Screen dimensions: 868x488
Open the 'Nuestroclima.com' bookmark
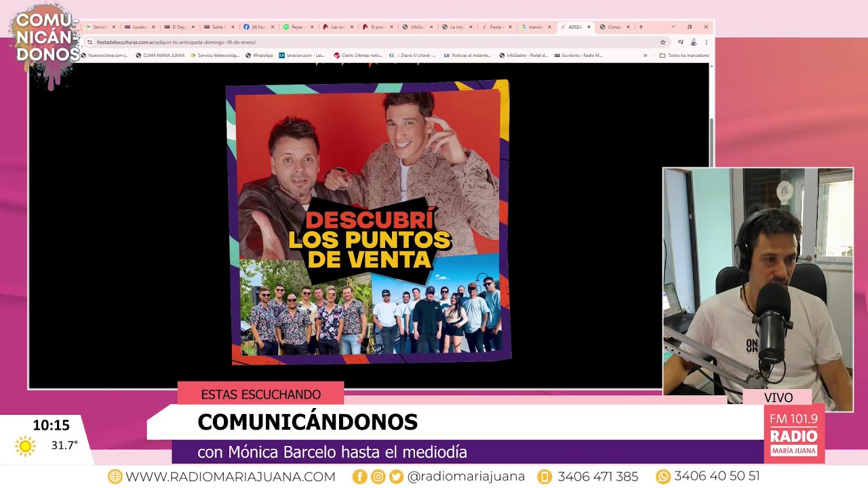click(105, 56)
